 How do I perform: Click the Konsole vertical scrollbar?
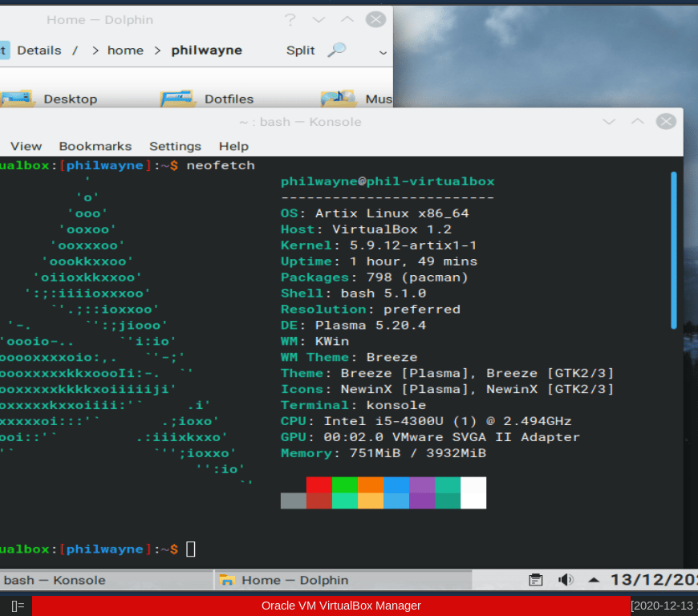click(x=674, y=249)
